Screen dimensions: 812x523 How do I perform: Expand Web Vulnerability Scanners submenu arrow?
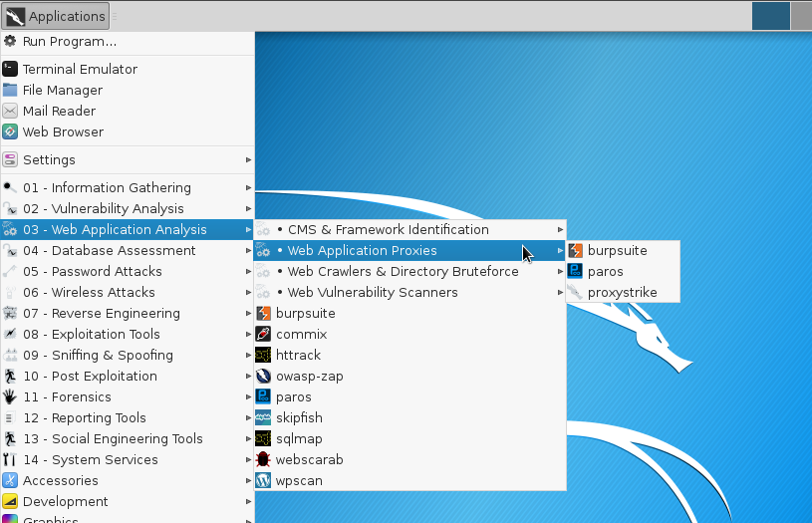click(560, 292)
